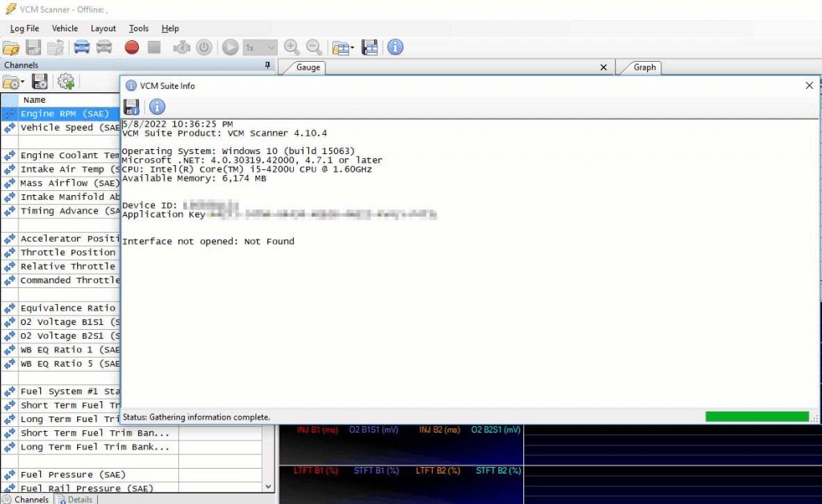822x504 pixels.
Task: Click the INJ B1 (ms) graph label
Action: pyautogui.click(x=318, y=429)
